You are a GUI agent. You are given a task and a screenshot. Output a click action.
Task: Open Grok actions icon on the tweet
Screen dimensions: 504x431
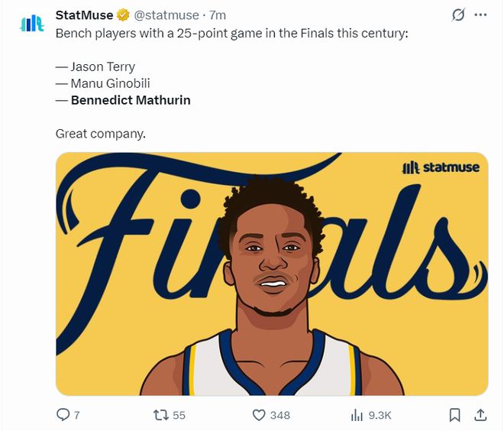pos(459,15)
